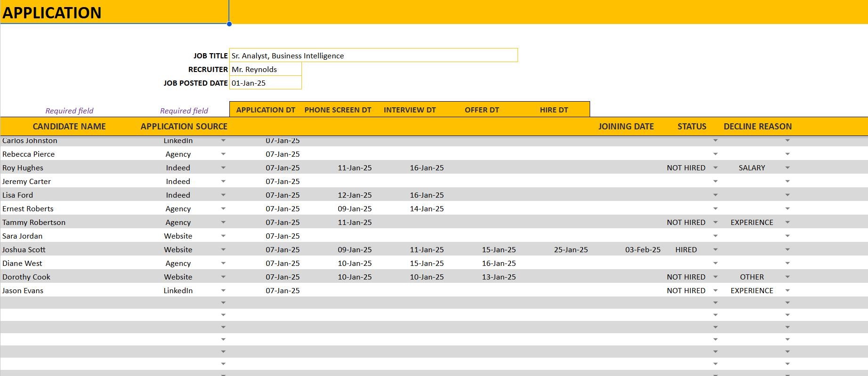Select Joshua Scott's hire date 25-Jan-25
This screenshot has height=376, width=868.
[571, 249]
